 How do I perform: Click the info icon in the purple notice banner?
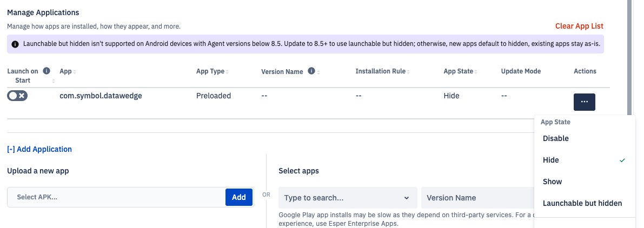(15, 44)
